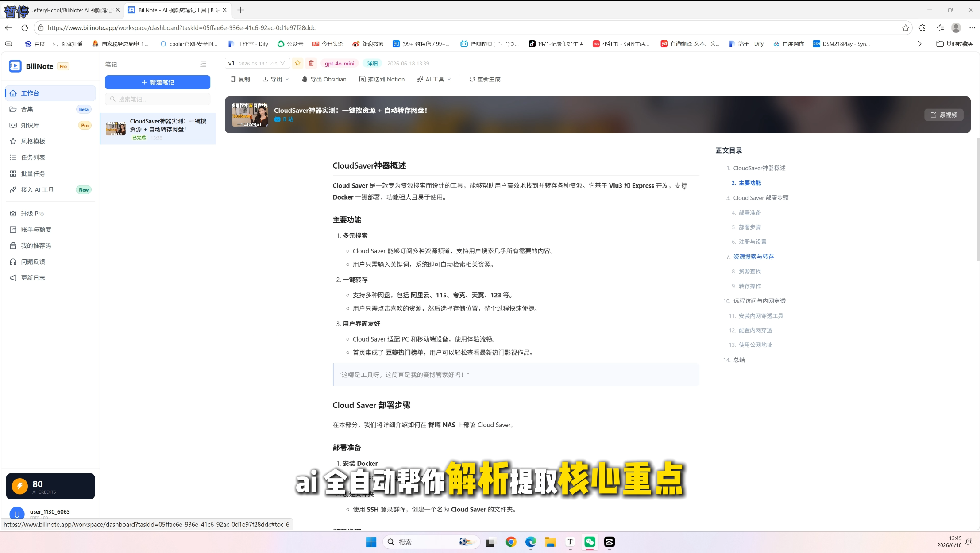Screen dimensions: 980x553
Task: Click the BiliNote logo
Action: click(x=15, y=66)
